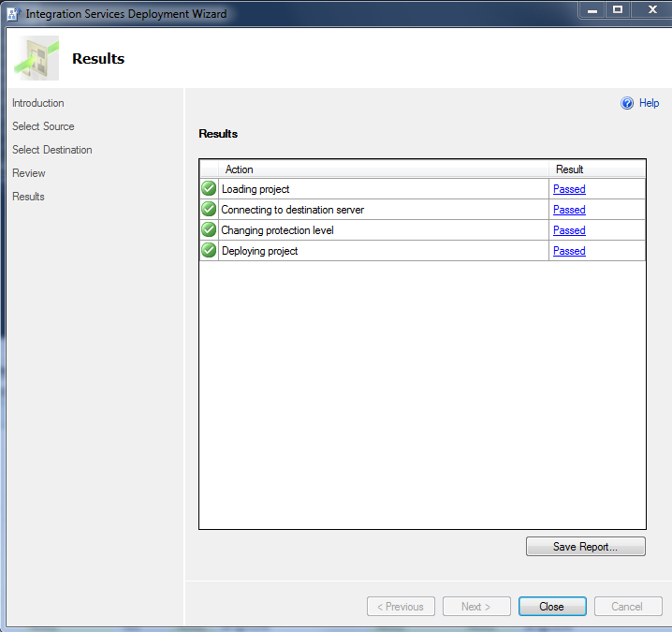Image resolution: width=672 pixels, height=632 pixels.
Task: Select the Changing protection level text
Action: [277, 230]
